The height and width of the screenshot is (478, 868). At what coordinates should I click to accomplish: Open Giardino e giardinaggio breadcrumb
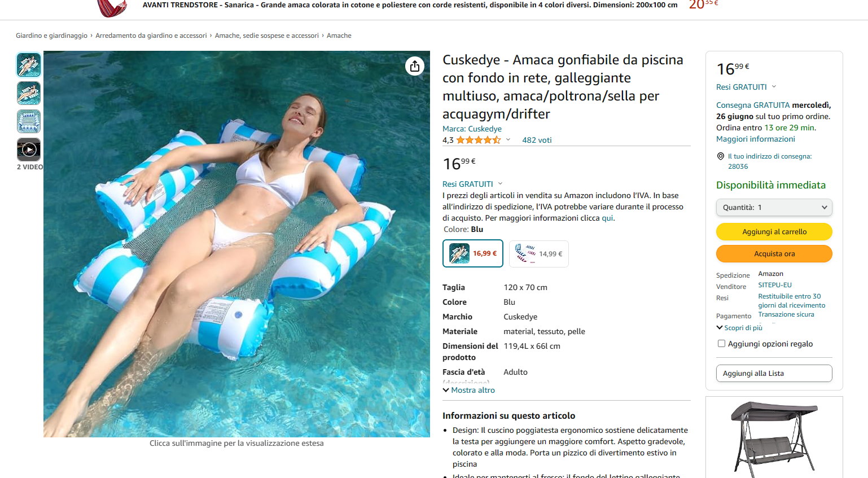[51, 36]
